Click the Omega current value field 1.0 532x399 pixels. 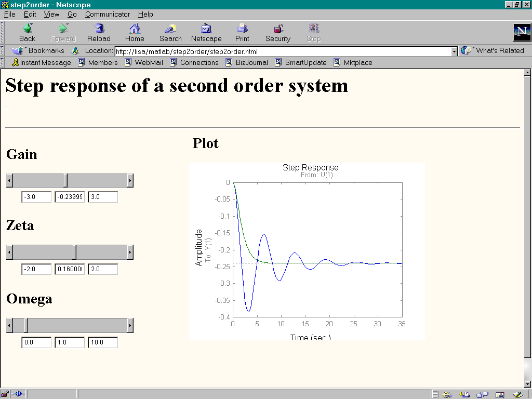coord(70,342)
